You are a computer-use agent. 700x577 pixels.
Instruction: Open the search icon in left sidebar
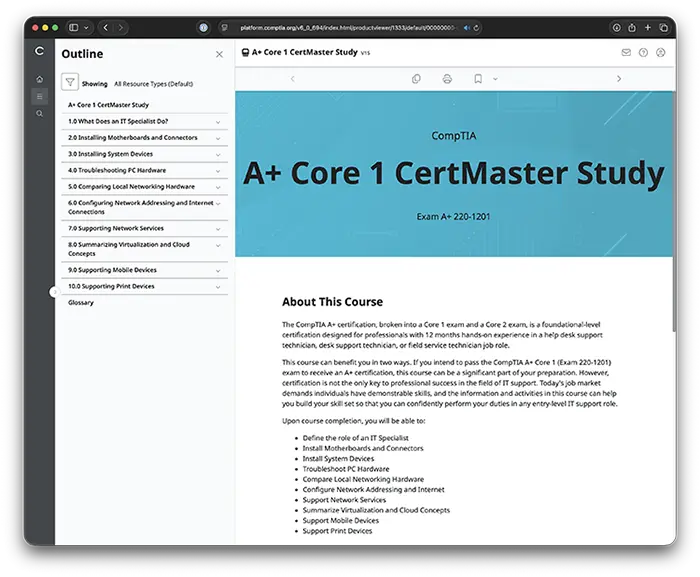coord(39,114)
